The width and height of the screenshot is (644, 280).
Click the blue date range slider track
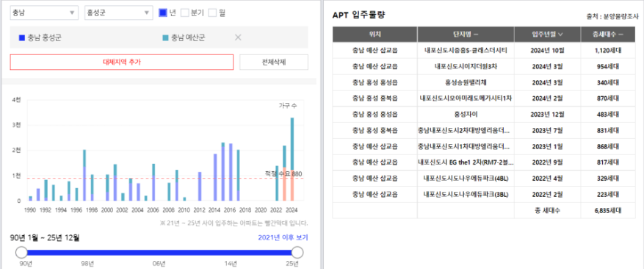[x=159, y=252]
